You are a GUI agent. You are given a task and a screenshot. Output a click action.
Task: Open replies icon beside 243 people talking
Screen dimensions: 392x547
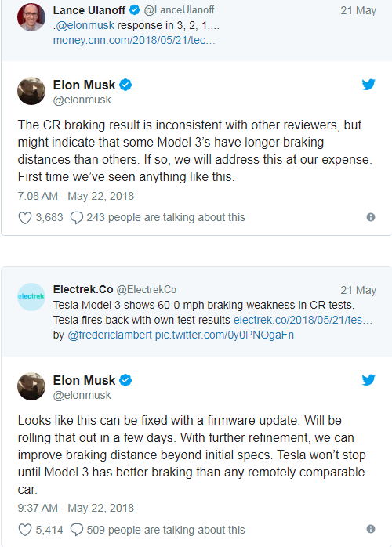pyautogui.click(x=77, y=218)
